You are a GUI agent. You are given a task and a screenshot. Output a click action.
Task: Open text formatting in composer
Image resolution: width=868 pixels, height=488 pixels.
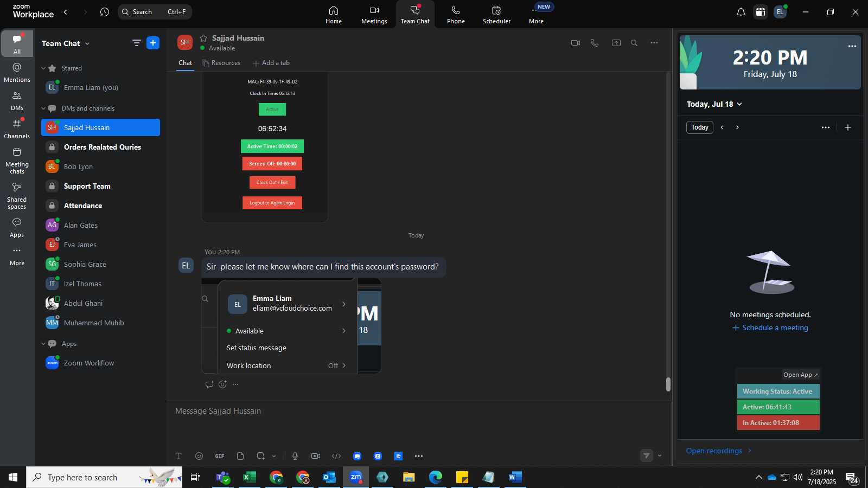pos(178,456)
